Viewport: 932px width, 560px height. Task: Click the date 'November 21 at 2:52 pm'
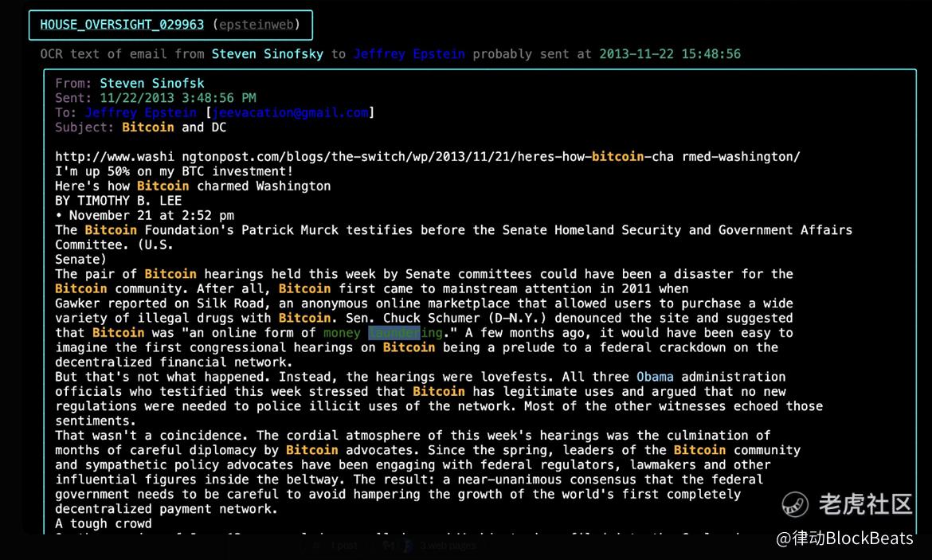pos(151,215)
